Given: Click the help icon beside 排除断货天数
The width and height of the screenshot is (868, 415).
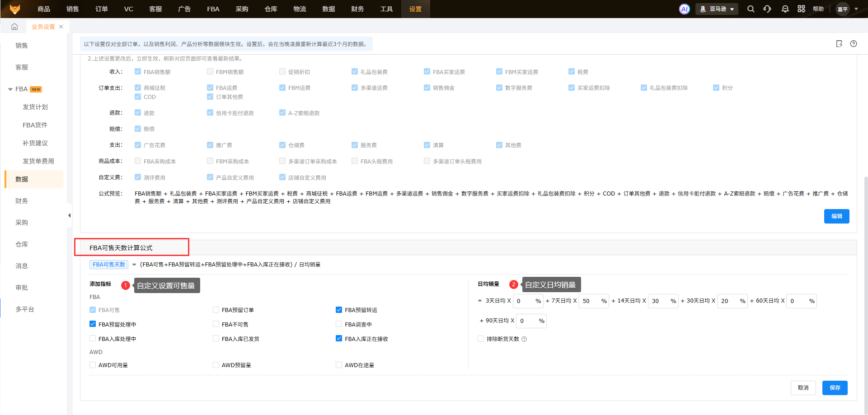Looking at the screenshot, I should pos(524,339).
